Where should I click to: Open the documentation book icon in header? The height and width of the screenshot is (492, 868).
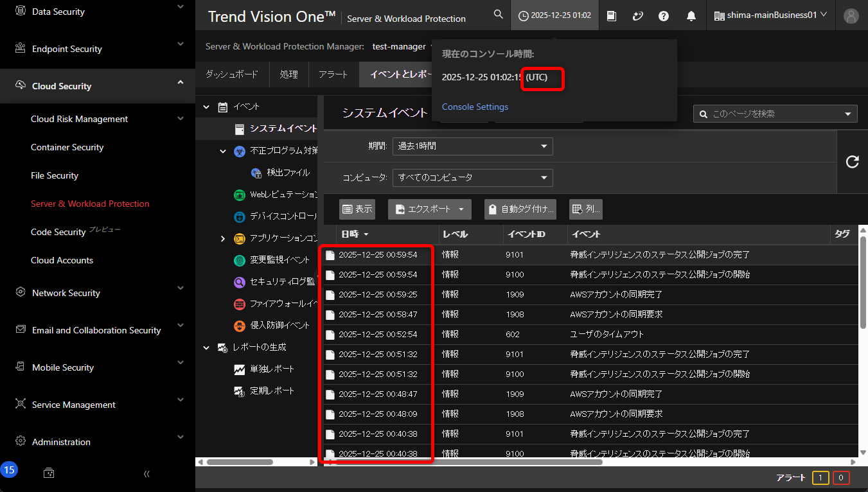point(612,16)
